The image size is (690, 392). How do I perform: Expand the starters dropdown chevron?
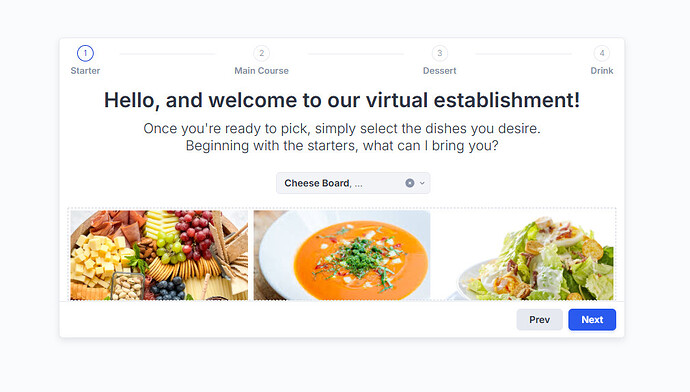(x=422, y=183)
